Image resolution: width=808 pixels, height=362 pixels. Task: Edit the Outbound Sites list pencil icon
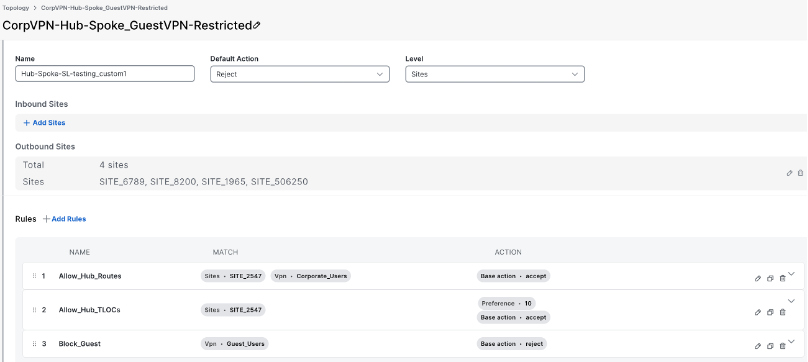789,173
